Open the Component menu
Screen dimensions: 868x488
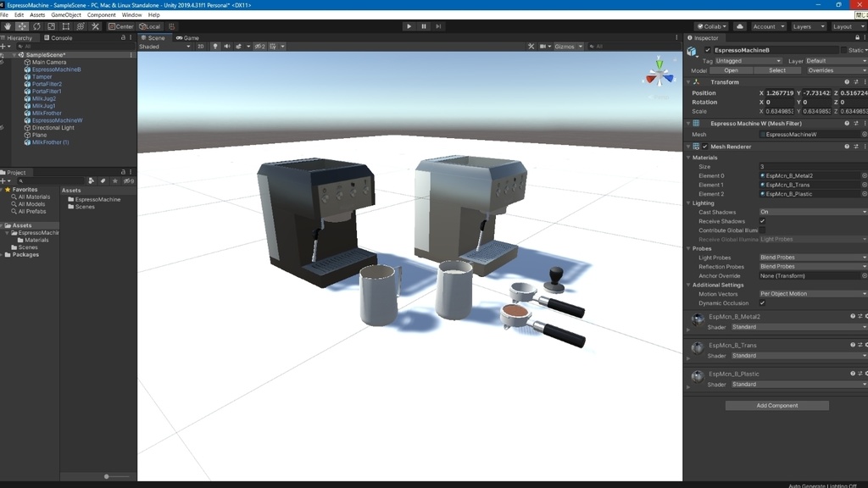coord(102,15)
